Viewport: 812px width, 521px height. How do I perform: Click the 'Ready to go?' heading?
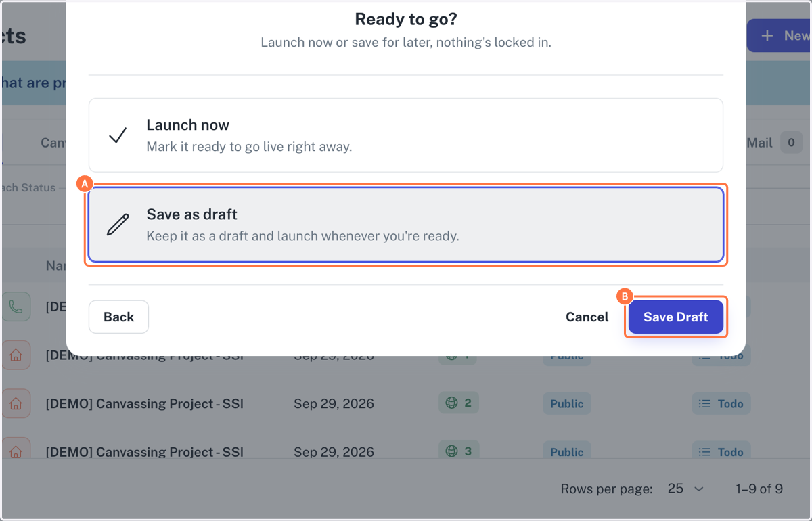point(406,19)
